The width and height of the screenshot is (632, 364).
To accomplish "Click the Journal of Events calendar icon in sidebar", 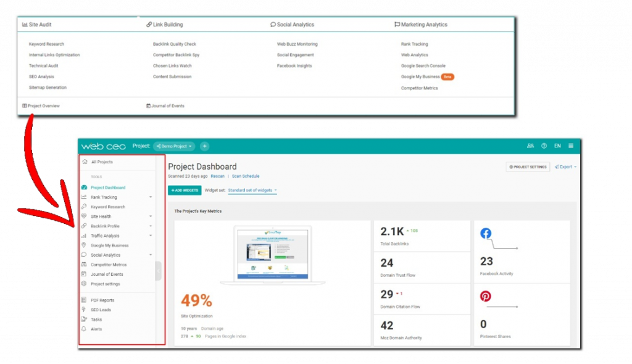I will point(84,274).
